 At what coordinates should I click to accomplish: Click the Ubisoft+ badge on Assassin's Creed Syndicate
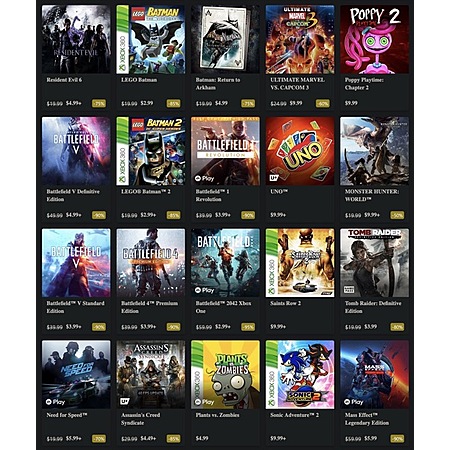pyautogui.click(x=125, y=402)
